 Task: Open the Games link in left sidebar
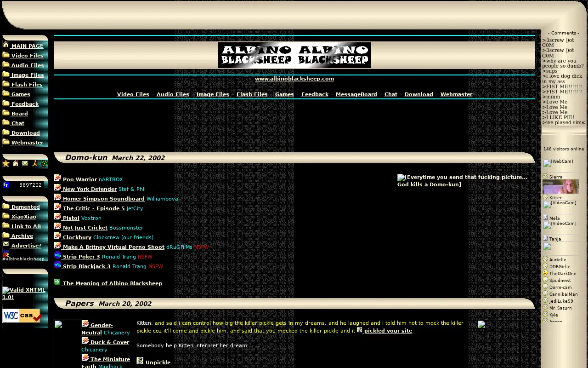21,94
